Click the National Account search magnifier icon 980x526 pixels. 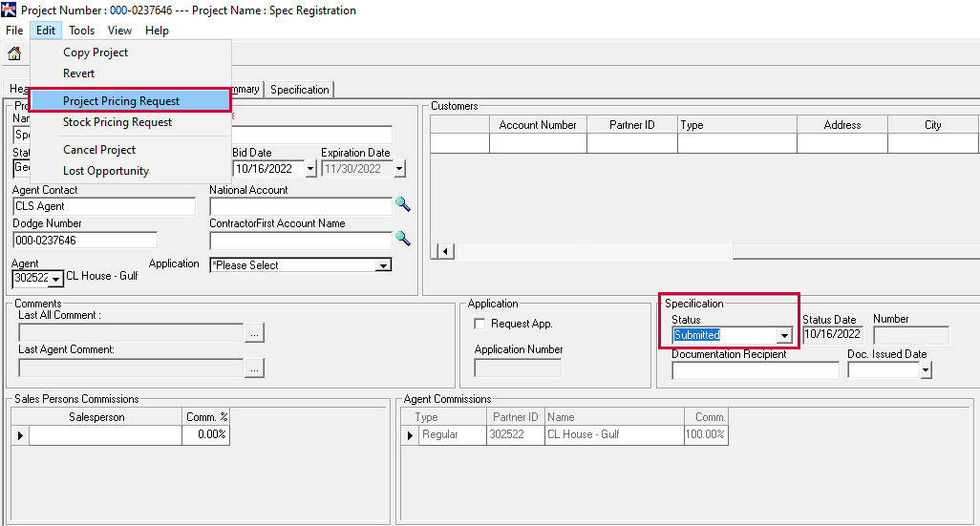tap(402, 204)
